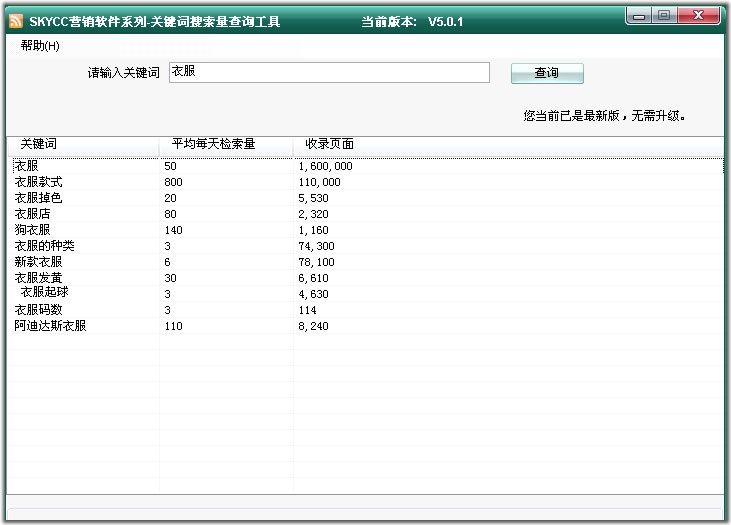Open the 帮助(H) menu

pyautogui.click(x=40, y=46)
